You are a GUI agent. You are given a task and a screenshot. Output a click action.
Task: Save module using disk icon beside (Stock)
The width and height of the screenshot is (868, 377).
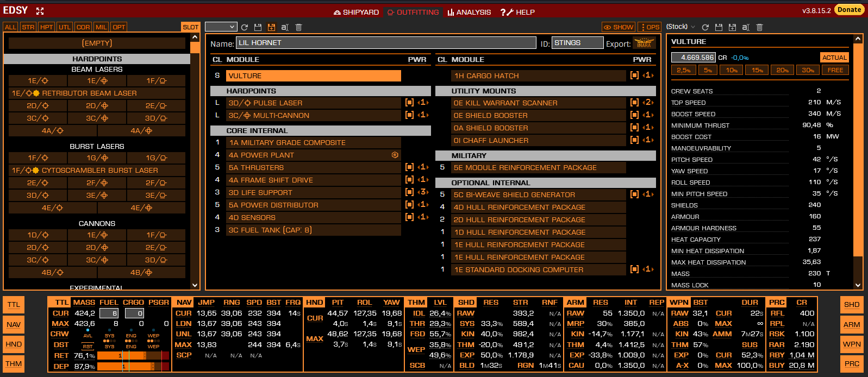719,27
